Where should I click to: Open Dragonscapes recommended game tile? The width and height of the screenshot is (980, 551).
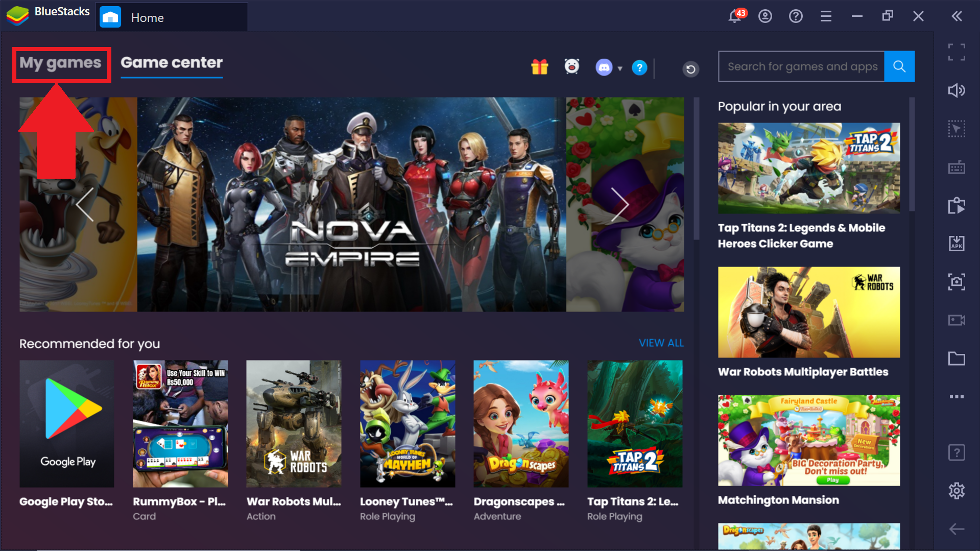click(521, 424)
